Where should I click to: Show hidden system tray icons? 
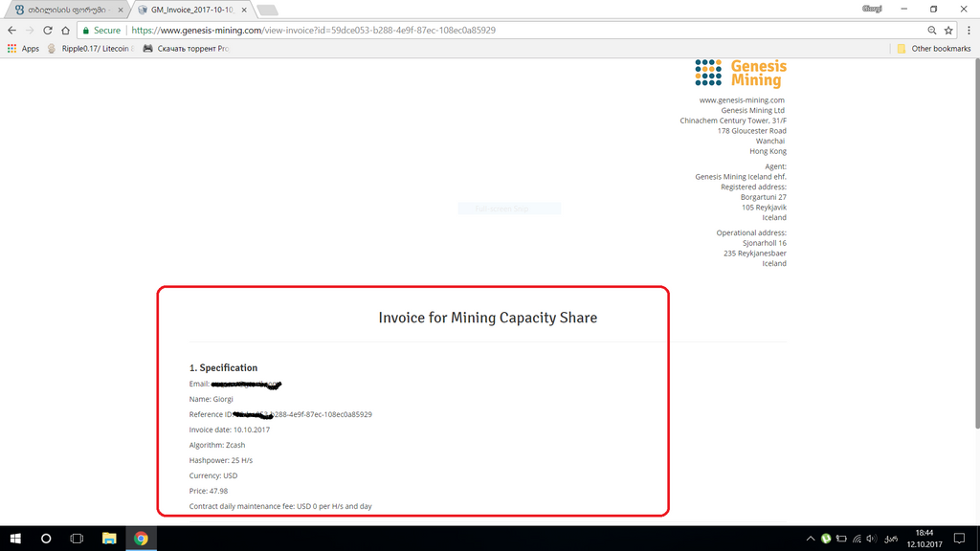(811, 539)
